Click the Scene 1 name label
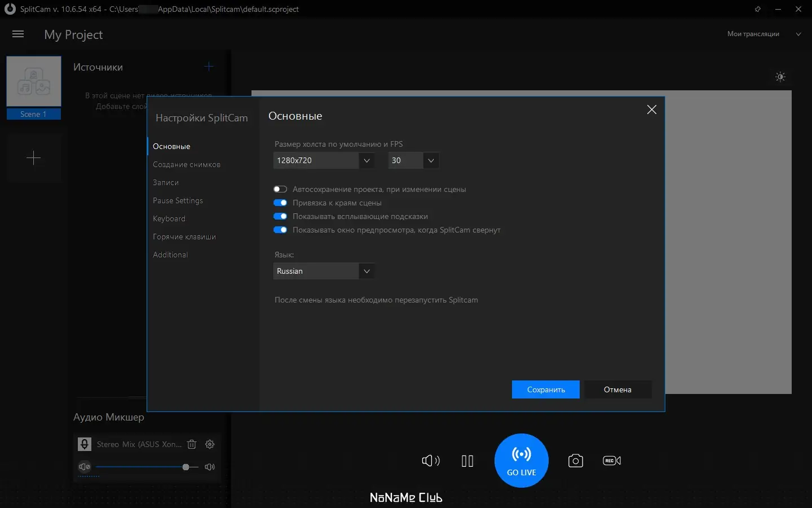Viewport: 812px width, 508px height. click(x=33, y=114)
